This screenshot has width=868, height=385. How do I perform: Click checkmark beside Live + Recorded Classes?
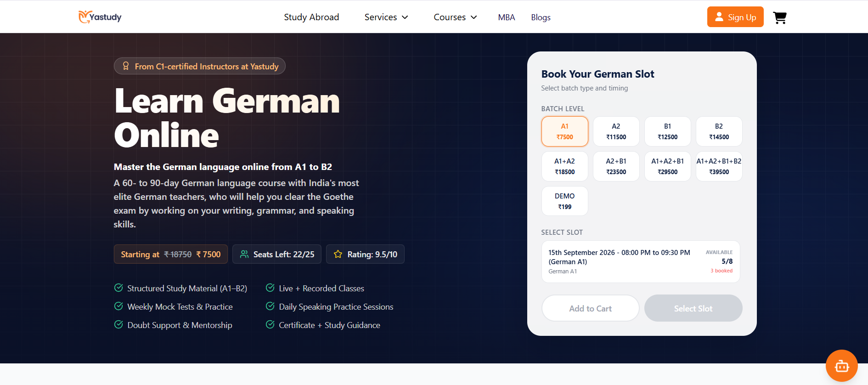[x=270, y=288]
